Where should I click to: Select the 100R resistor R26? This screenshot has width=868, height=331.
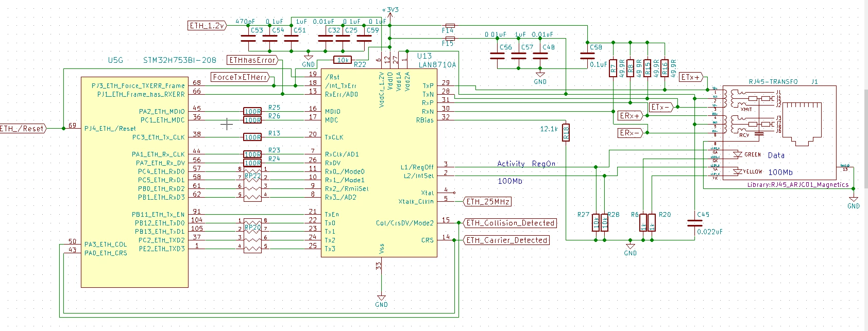[x=252, y=120]
